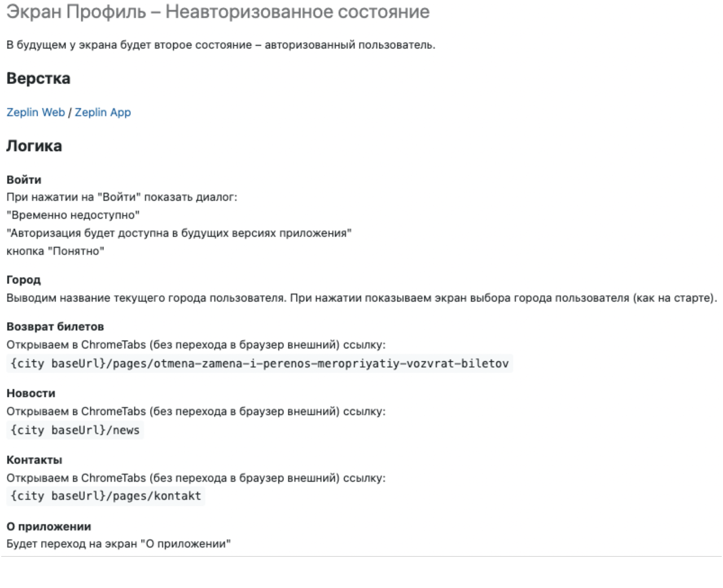
Task: Click the Город subheading
Action: tap(24, 280)
